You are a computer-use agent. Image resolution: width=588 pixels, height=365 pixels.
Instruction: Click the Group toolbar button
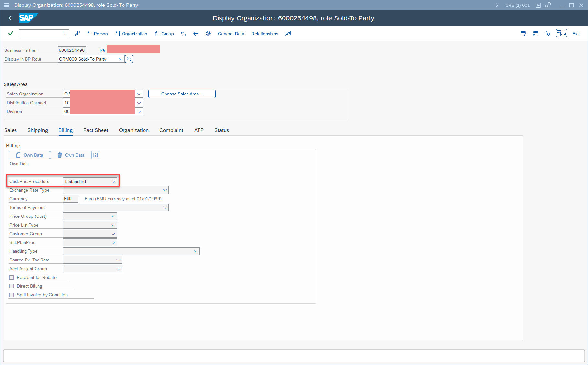click(x=164, y=34)
